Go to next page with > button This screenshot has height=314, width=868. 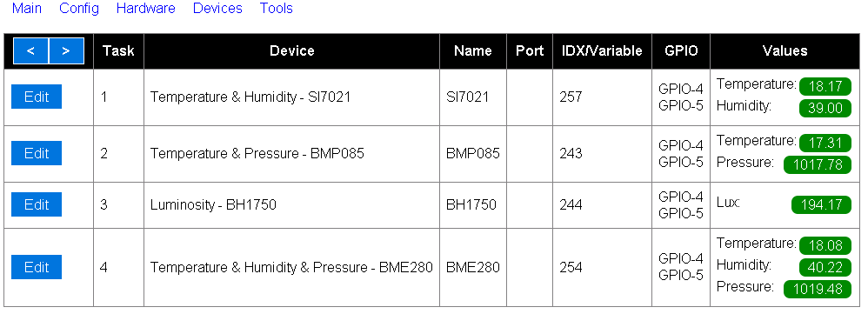pyautogui.click(x=66, y=51)
